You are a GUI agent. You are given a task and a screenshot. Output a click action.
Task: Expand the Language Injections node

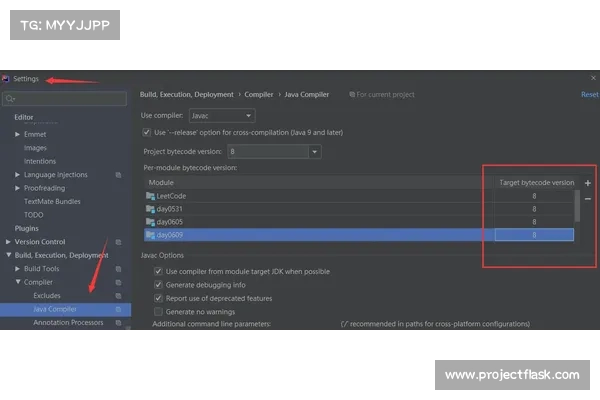[17, 175]
